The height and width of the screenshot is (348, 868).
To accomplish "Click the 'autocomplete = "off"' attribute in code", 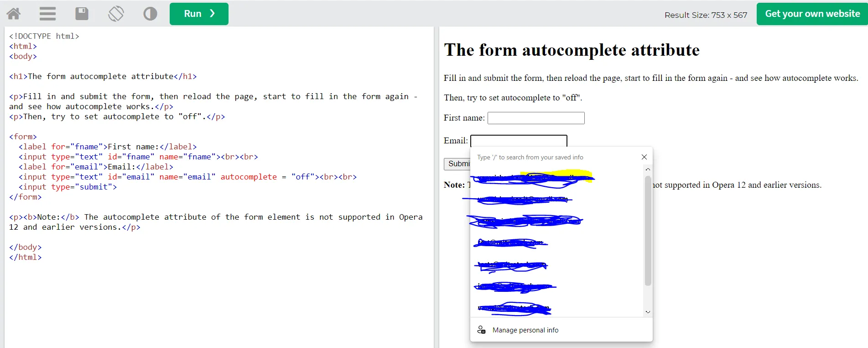I will [x=268, y=177].
